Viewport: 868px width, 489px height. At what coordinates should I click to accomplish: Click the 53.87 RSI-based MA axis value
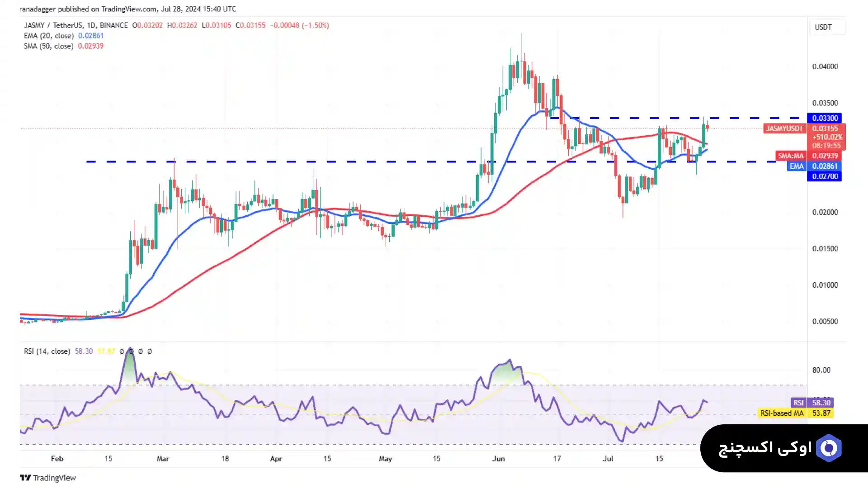coord(821,413)
